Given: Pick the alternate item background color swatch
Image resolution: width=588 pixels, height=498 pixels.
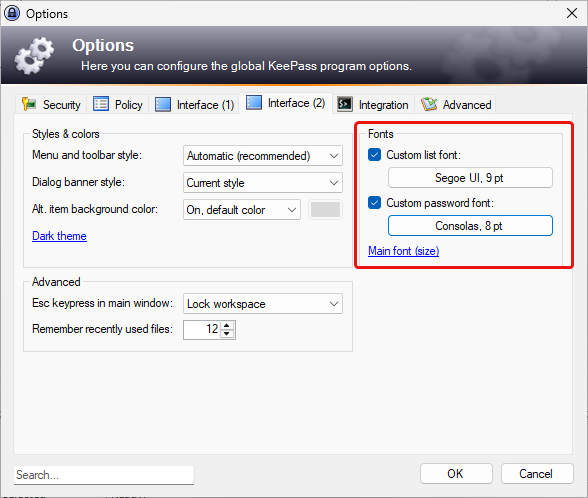Looking at the screenshot, I should pyautogui.click(x=325, y=210).
